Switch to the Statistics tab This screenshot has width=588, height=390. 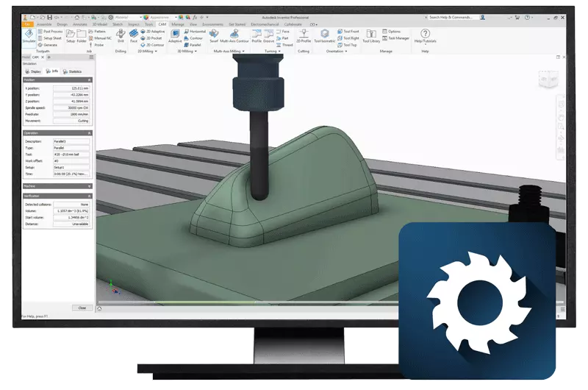pyautogui.click(x=74, y=71)
